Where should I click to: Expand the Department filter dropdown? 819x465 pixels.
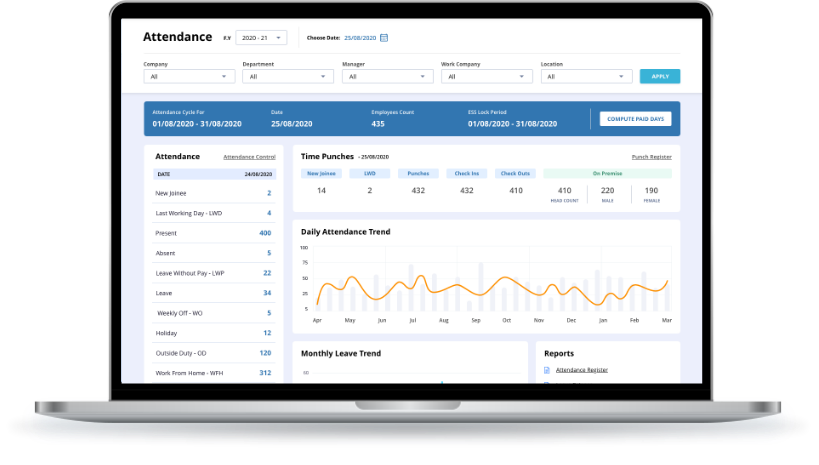[x=288, y=76]
